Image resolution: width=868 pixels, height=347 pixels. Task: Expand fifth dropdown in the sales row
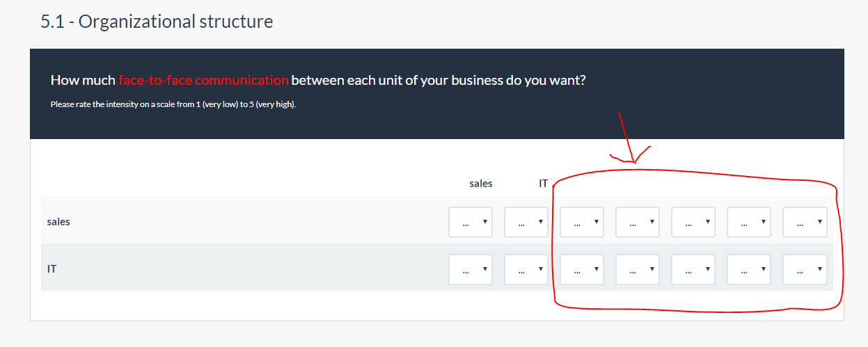[693, 223]
